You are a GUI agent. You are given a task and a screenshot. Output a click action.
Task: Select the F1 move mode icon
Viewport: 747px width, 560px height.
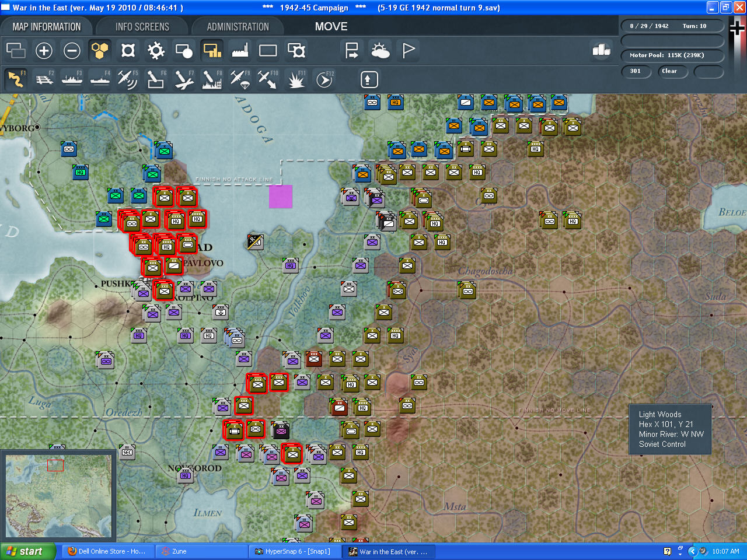tap(16, 79)
